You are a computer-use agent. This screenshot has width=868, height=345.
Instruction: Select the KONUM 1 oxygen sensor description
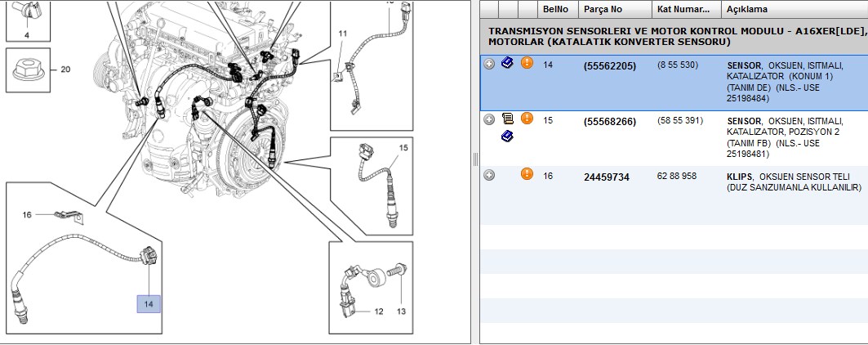pos(785,82)
